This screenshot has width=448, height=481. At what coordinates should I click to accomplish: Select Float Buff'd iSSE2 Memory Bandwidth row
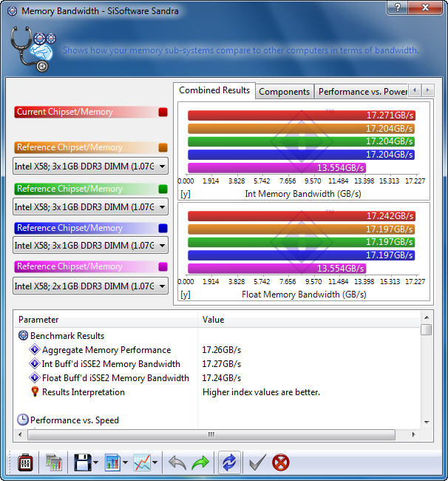coord(217,378)
